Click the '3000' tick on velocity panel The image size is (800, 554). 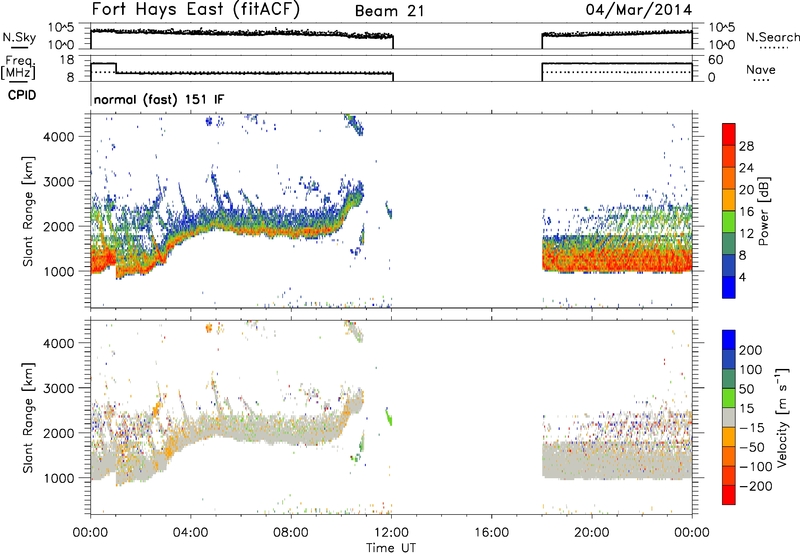(x=58, y=388)
